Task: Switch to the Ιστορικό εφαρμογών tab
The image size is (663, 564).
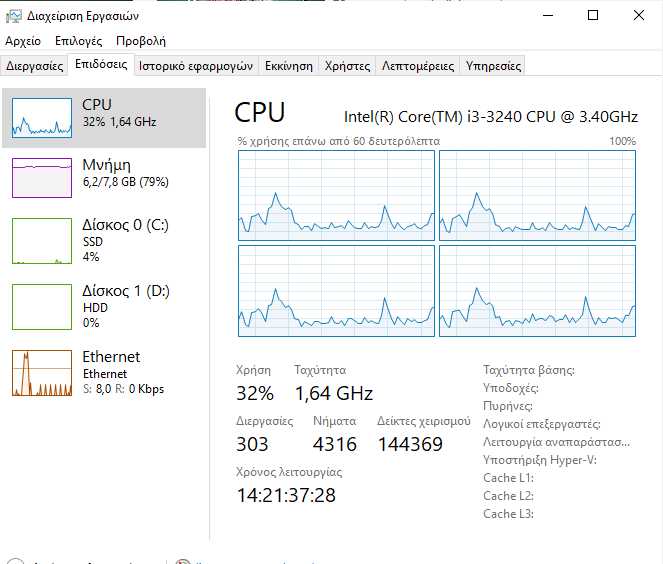Action: click(196, 66)
